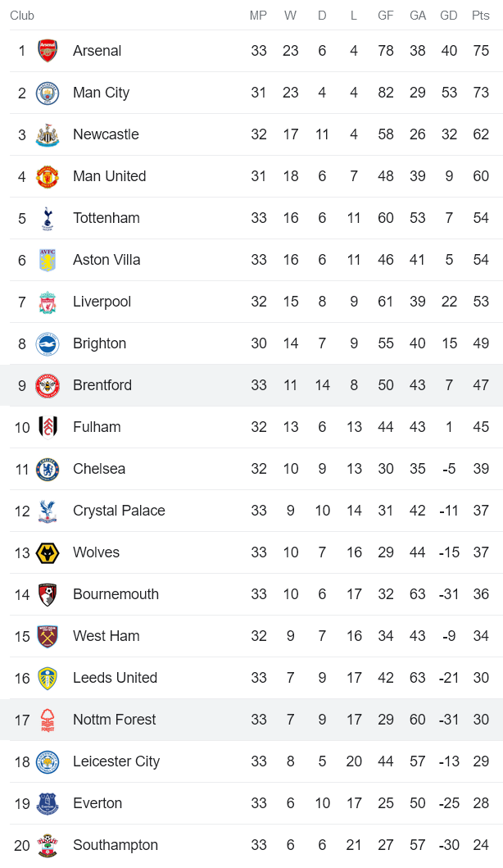Click the Tottenham cockerel logo
This screenshot has width=503, height=868.
pyautogui.click(x=48, y=218)
